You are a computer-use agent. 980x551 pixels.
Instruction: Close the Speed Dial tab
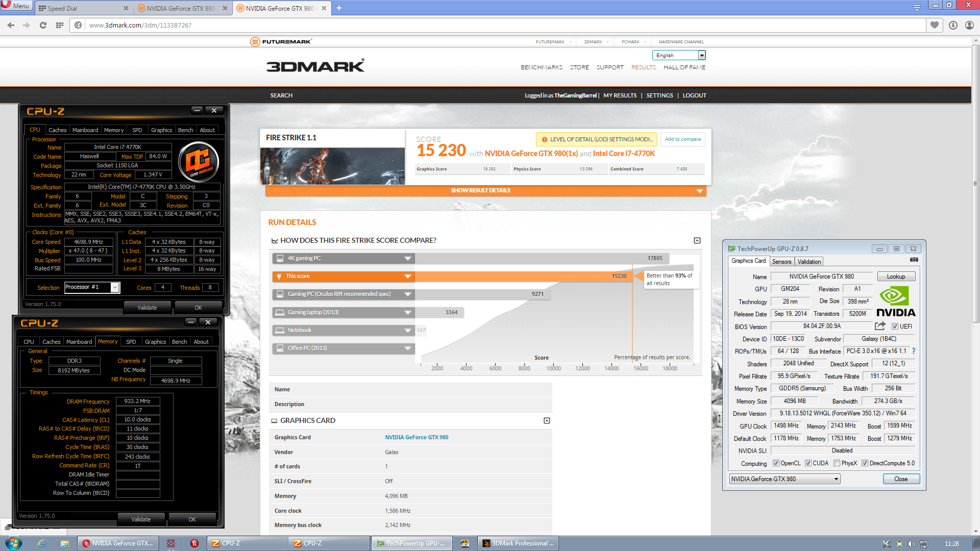[x=126, y=8]
